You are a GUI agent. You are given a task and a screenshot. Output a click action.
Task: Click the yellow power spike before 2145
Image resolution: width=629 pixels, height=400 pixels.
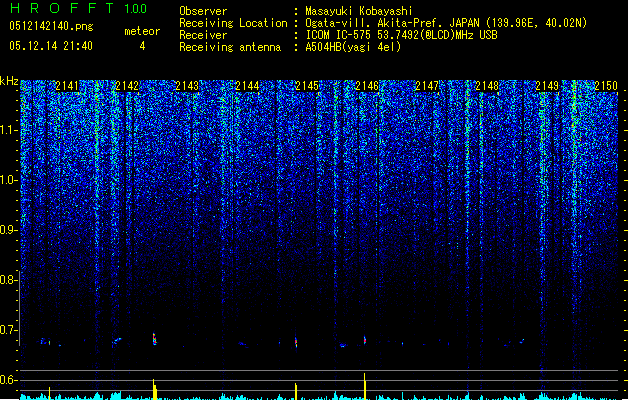coord(296,391)
